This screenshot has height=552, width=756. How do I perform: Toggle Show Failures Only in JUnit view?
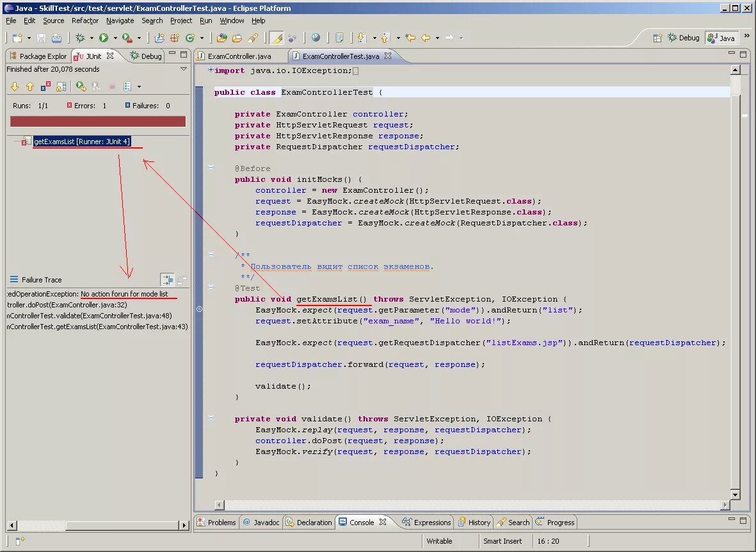pyautogui.click(x=45, y=87)
